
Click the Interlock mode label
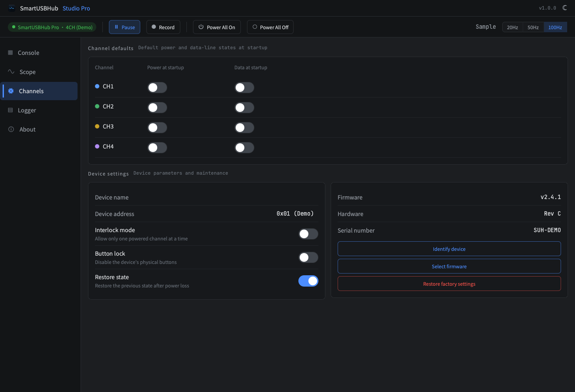coord(115,230)
